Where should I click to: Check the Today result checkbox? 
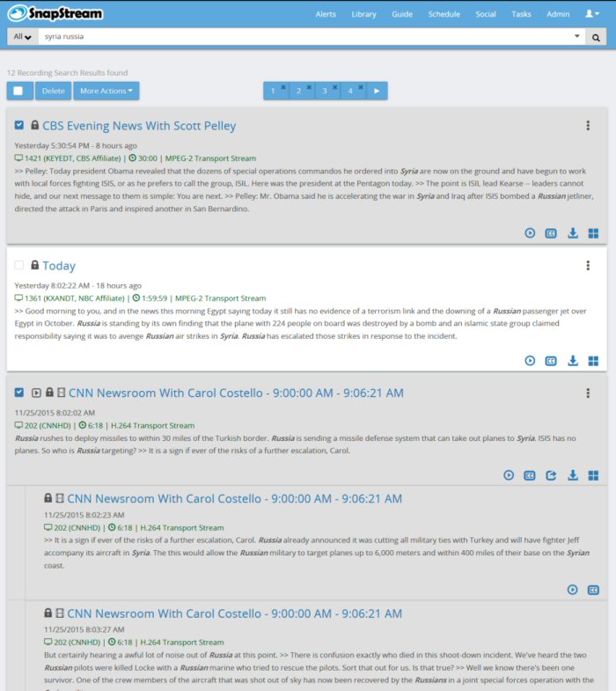click(x=19, y=265)
